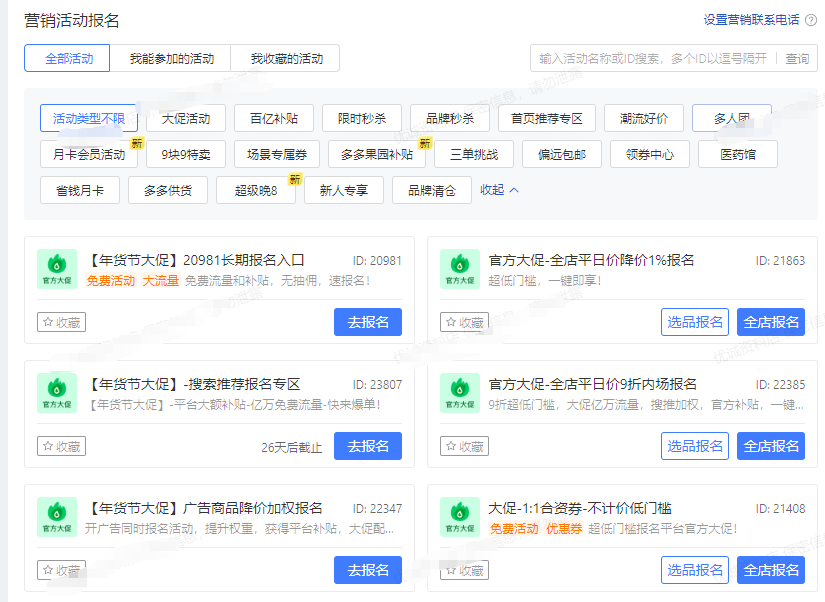
Task: 点击20981活动的去报名按钮
Action: 369,322
